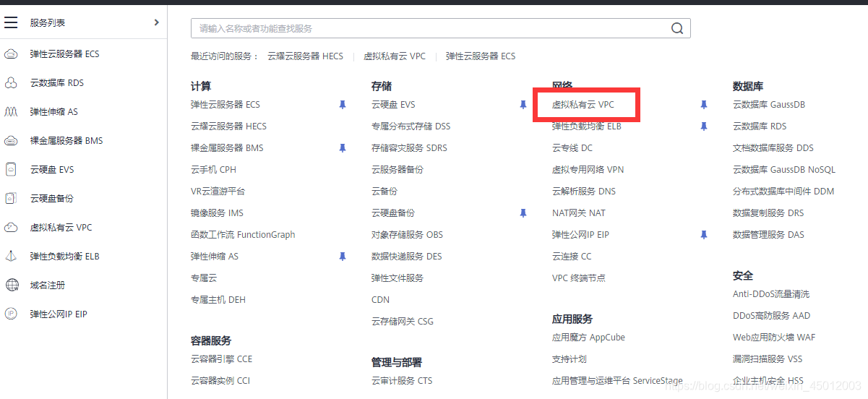Click sidebar 云硬盘 EVS icon
868x399 pixels.
(11, 170)
